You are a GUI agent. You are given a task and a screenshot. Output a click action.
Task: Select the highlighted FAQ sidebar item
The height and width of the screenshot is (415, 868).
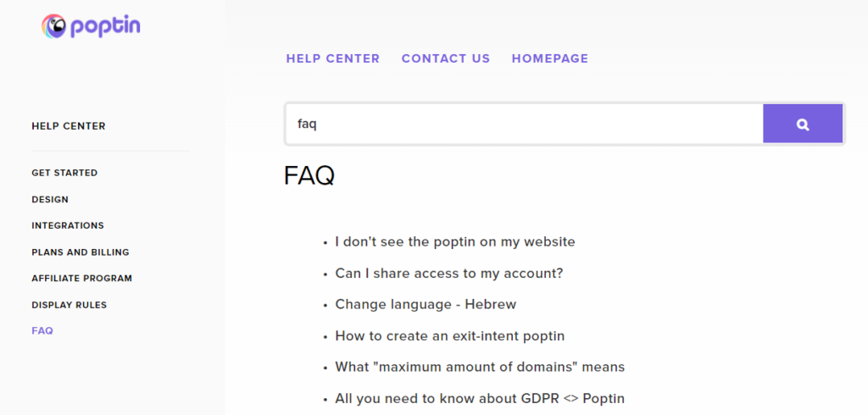[42, 331]
